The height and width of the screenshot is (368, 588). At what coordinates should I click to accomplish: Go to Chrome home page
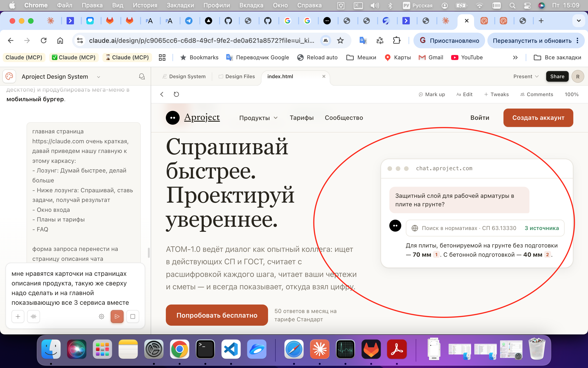(x=60, y=40)
